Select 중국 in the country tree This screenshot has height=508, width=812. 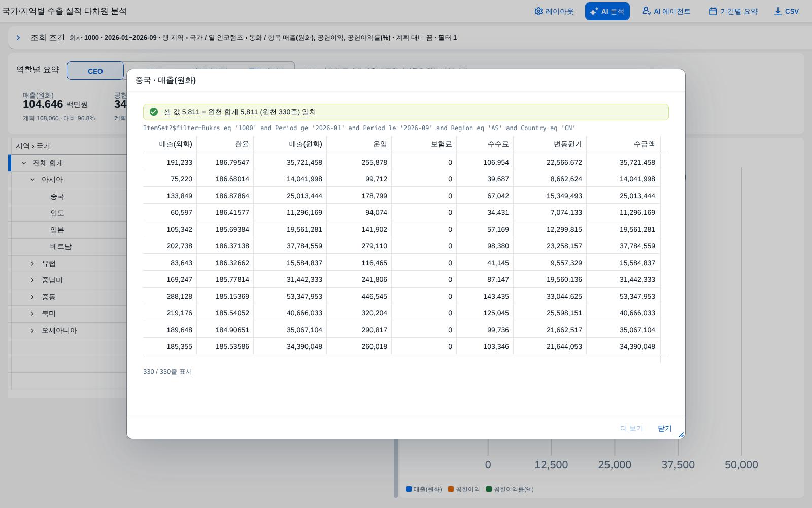[x=57, y=197]
